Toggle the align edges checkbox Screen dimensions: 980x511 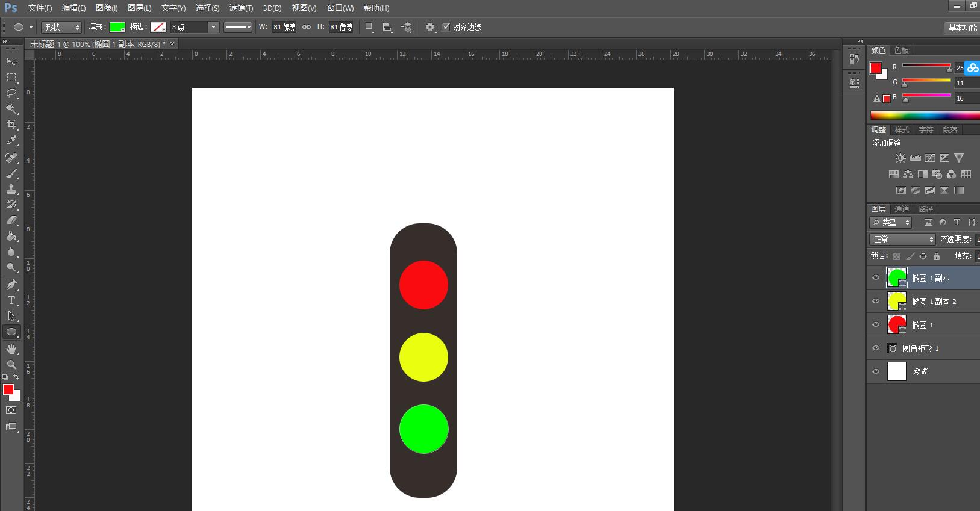click(x=446, y=27)
